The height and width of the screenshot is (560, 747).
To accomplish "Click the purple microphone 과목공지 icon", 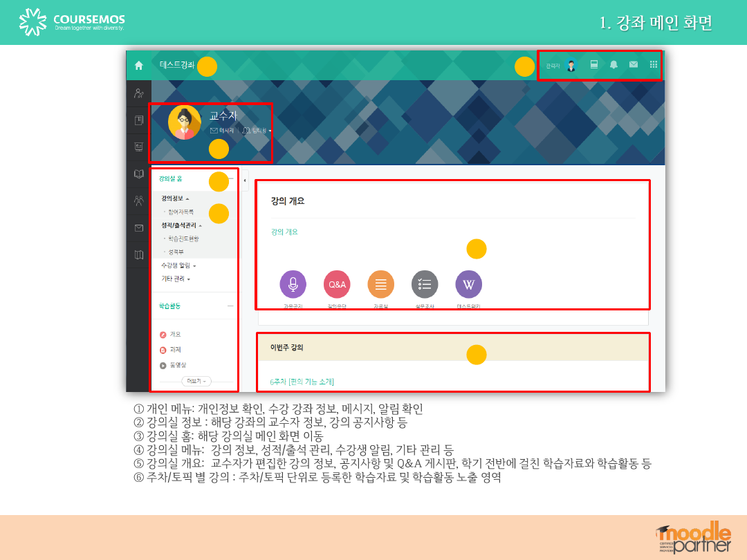I will (293, 284).
